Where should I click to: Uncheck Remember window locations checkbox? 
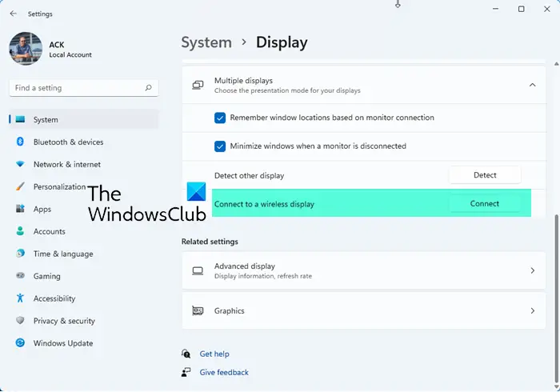220,118
